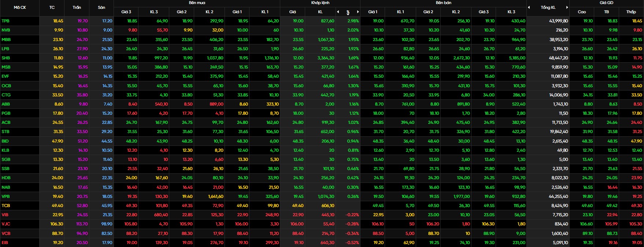Select the STB ticker

tap(5, 132)
